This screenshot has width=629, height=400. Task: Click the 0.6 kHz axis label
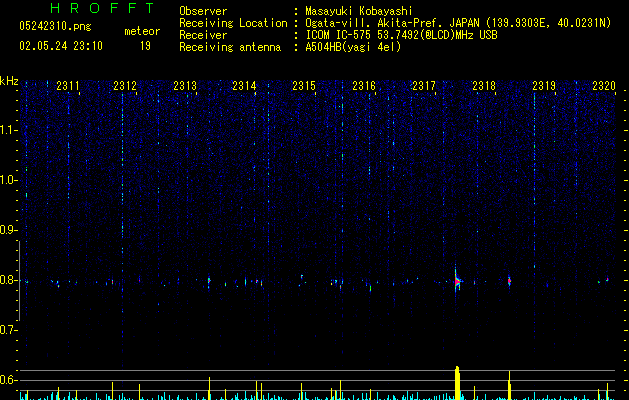tap(7, 380)
